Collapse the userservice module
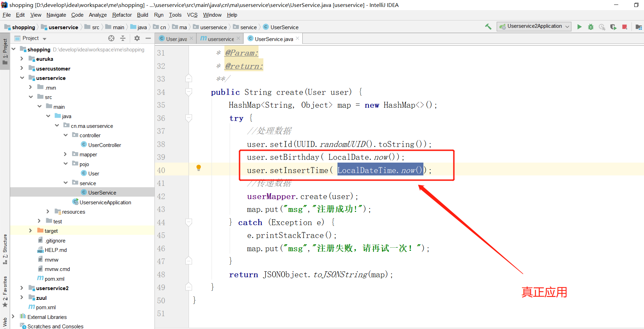The width and height of the screenshot is (644, 329). (x=22, y=78)
